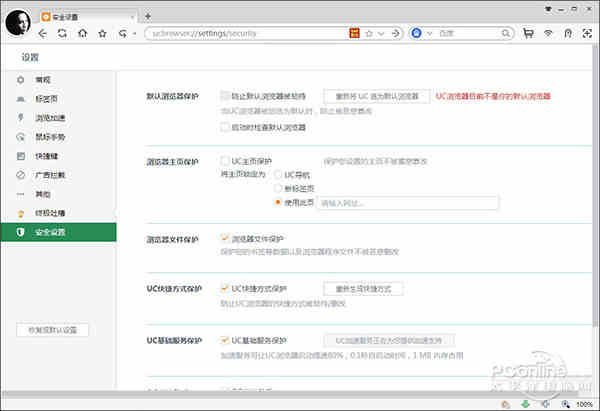The width and height of the screenshot is (600, 411).
Task: Click the red not-default-browser warning text
Action: [x=493, y=96]
